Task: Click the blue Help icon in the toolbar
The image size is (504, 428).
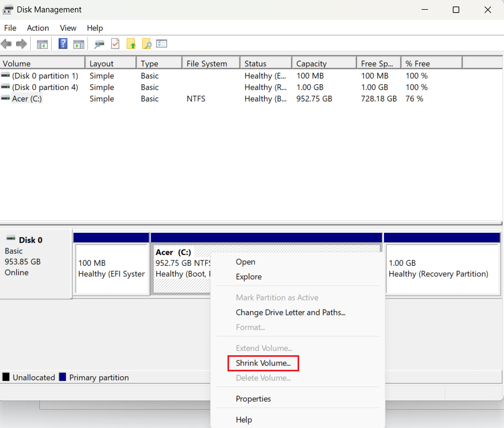Action: coord(63,44)
